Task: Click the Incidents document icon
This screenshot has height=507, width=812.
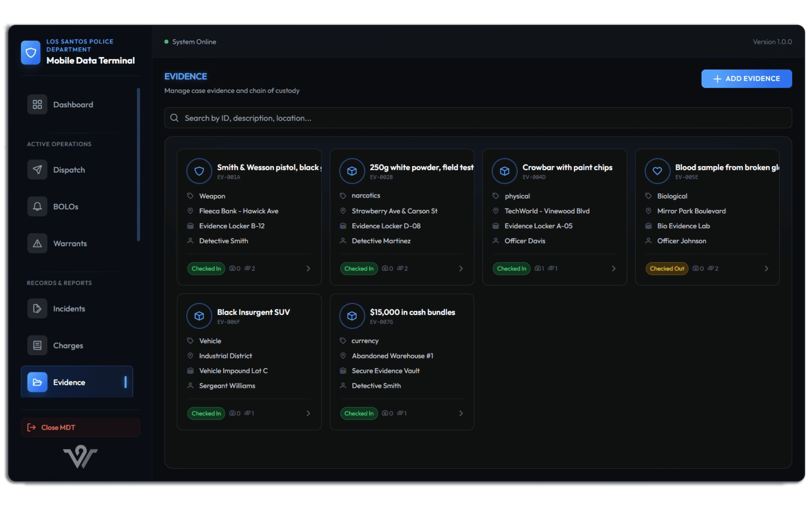Action: click(x=37, y=308)
